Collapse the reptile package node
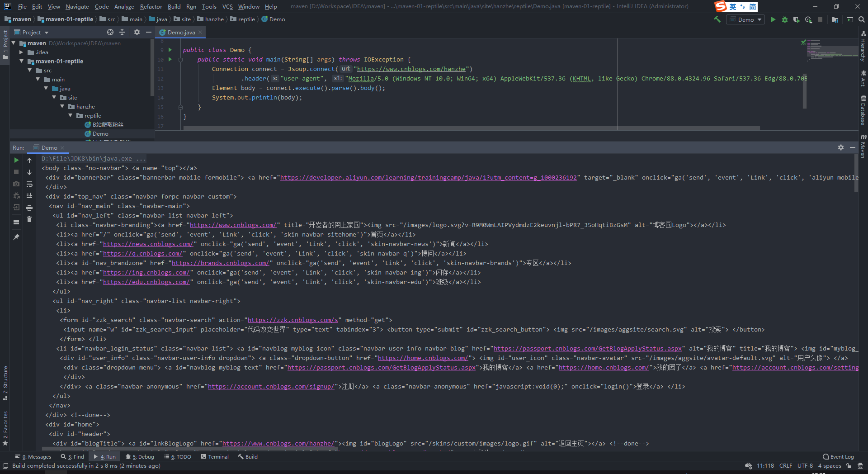Viewport: 868px width, 474px height. (71, 116)
